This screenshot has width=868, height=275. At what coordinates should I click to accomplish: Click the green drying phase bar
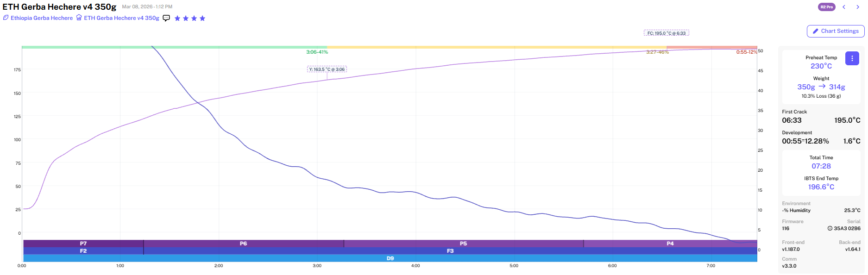(x=174, y=47)
